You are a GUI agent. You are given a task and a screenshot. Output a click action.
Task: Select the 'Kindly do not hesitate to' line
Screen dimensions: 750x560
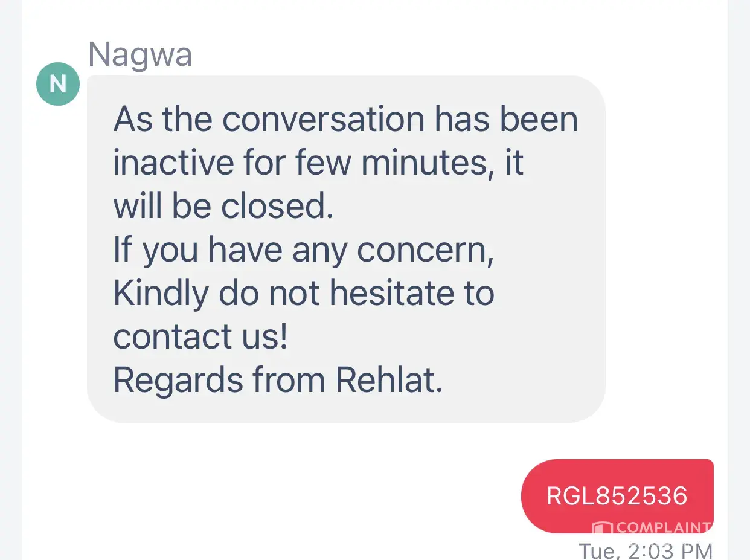click(x=304, y=294)
